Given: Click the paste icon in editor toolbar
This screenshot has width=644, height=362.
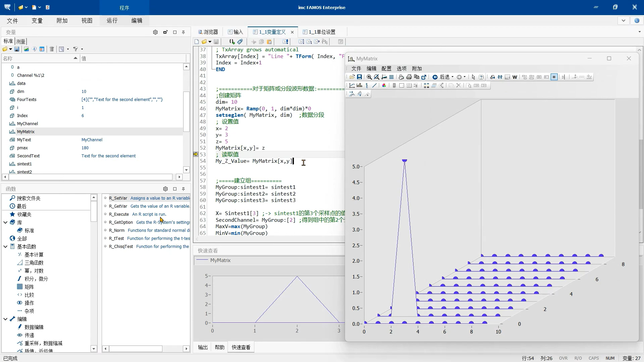Looking at the screenshot, I should pyautogui.click(x=269, y=42).
